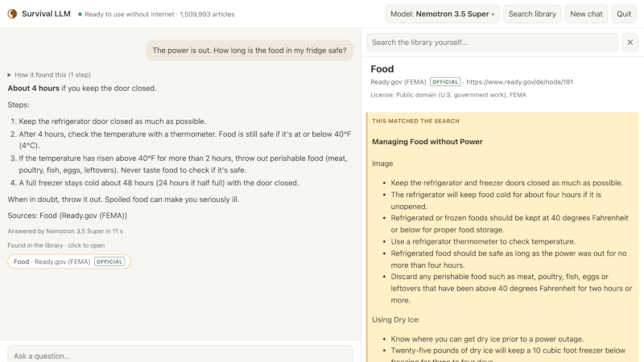
Task: Click the user question message bubble
Action: [250, 51]
